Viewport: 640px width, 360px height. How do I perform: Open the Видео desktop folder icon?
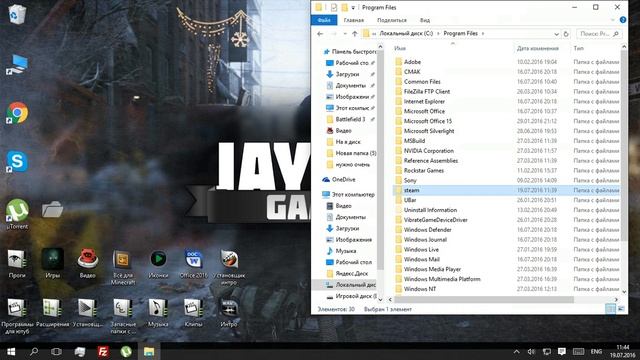87,263
